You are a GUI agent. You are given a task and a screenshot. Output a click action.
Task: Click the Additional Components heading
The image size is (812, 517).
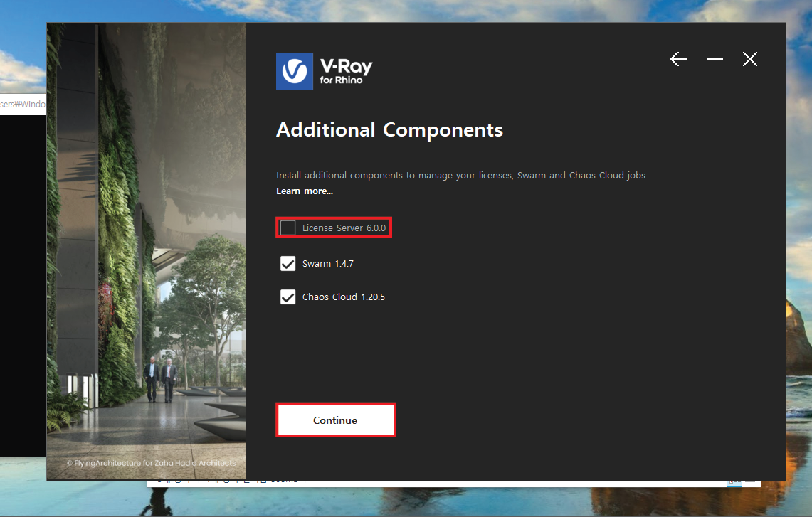click(x=389, y=130)
